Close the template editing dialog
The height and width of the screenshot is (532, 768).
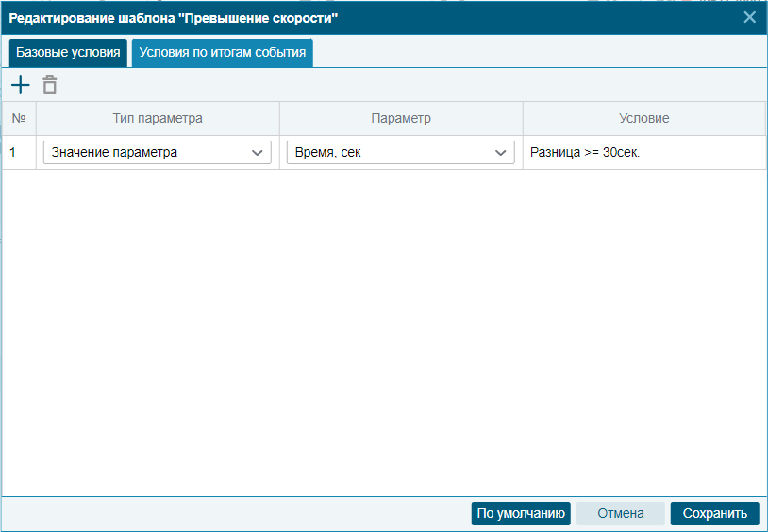(749, 17)
